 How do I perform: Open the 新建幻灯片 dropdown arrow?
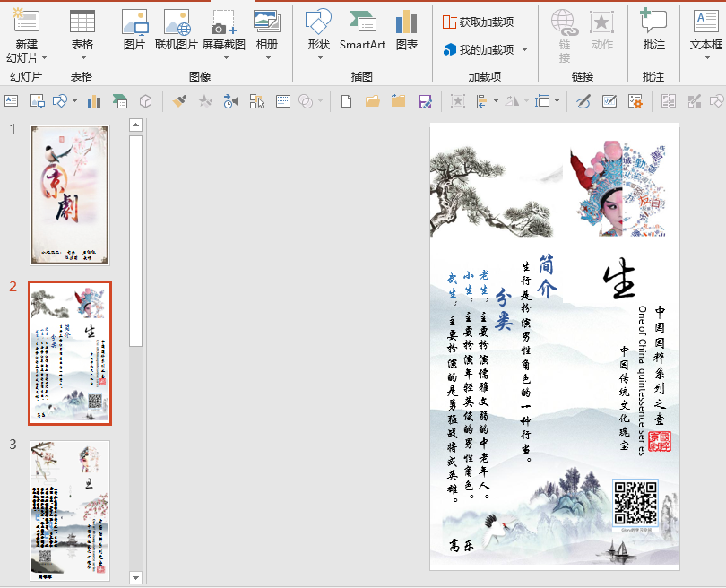click(x=45, y=58)
